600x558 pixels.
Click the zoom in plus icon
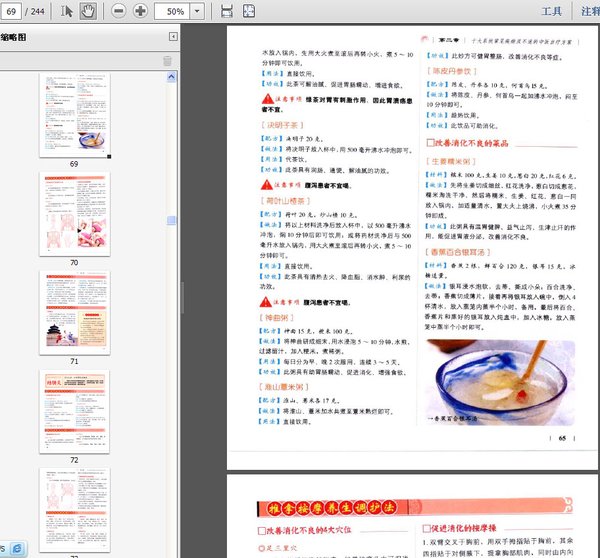(140, 11)
